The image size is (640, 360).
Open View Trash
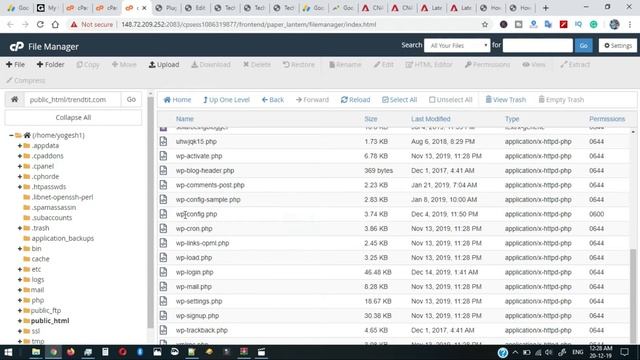506,100
